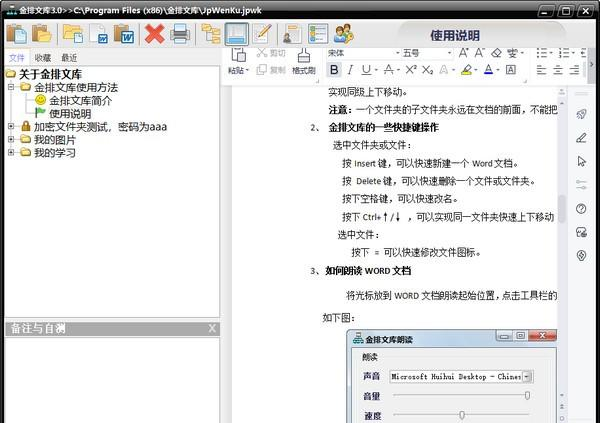Image resolution: width=600 pixels, height=423 pixels.
Task: Click the help question mark sidebar icon
Action: coord(581,209)
